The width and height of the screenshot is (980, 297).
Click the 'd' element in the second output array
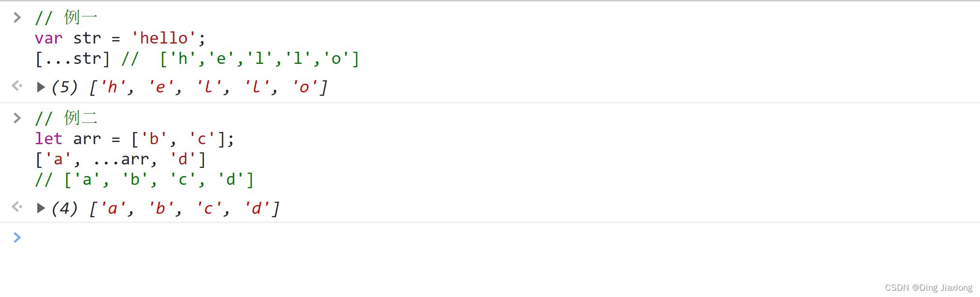pyautogui.click(x=257, y=208)
